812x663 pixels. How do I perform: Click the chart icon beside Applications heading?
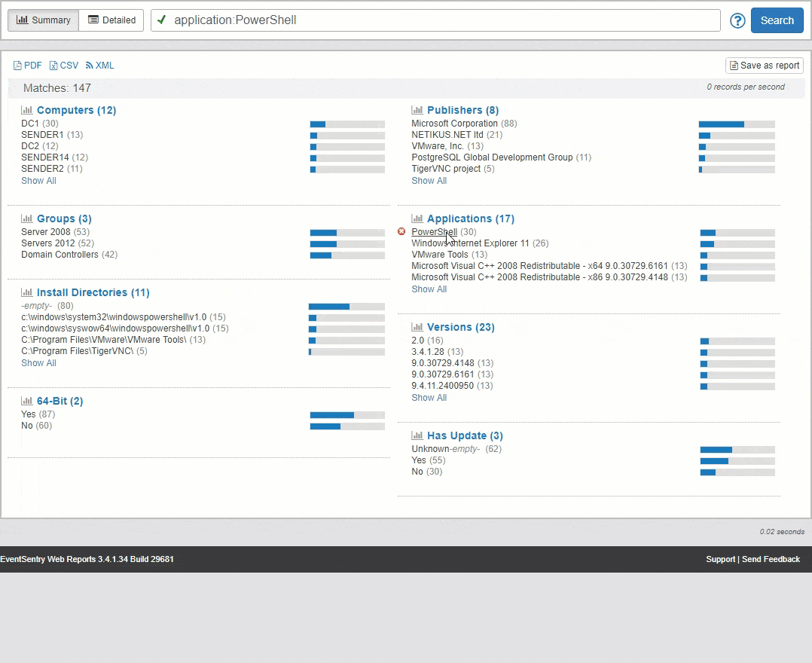click(x=417, y=218)
